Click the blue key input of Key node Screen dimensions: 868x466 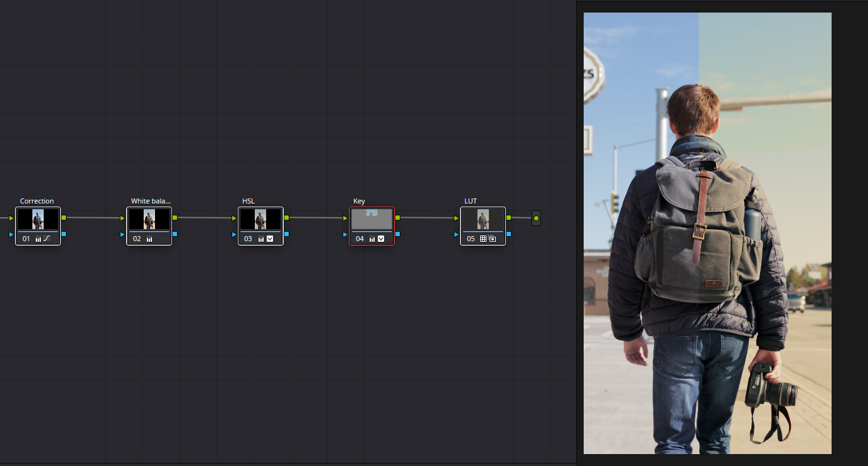tap(345, 234)
